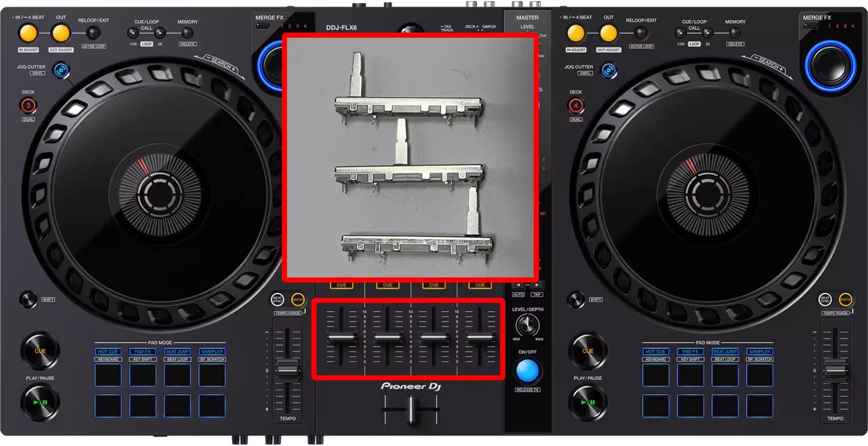Grab the first channel fader in mixer

[341, 337]
